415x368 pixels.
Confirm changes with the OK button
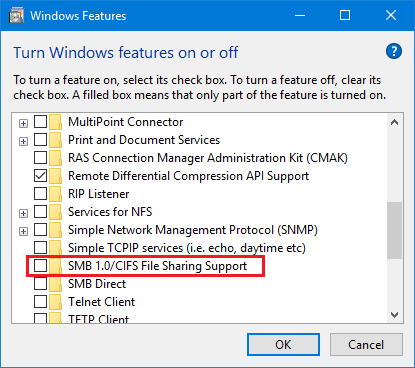[x=283, y=345]
